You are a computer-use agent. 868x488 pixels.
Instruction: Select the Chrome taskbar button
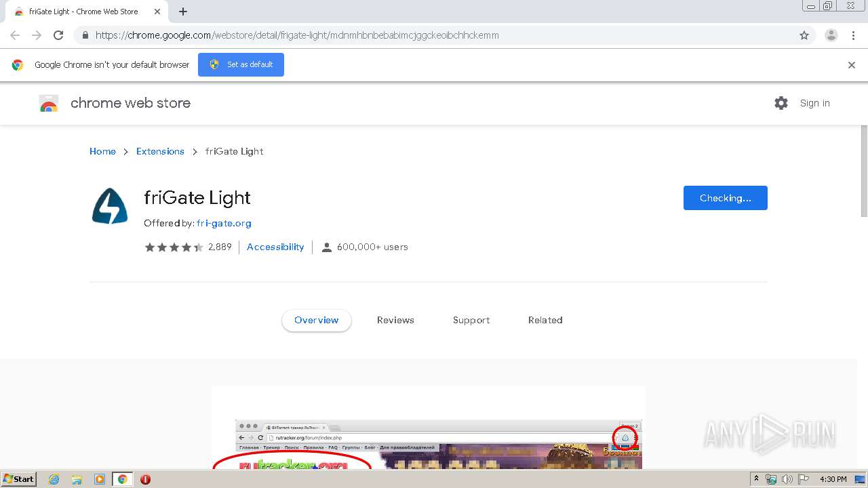coord(123,479)
